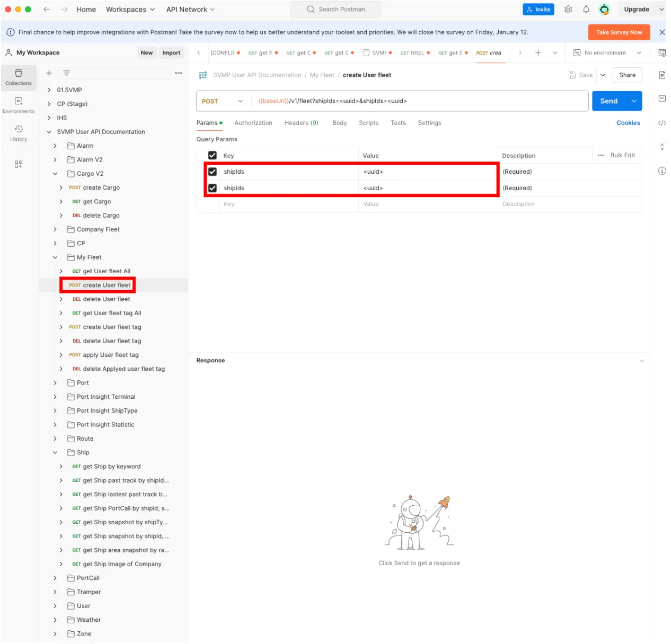Click the Invite button
Image resolution: width=671 pixels, height=644 pixels.
coord(538,10)
